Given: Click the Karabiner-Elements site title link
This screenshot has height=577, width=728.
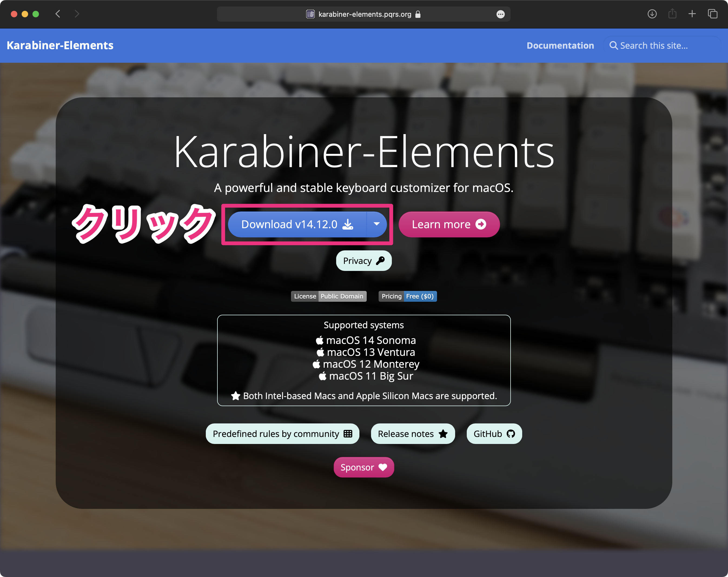Looking at the screenshot, I should click(60, 46).
